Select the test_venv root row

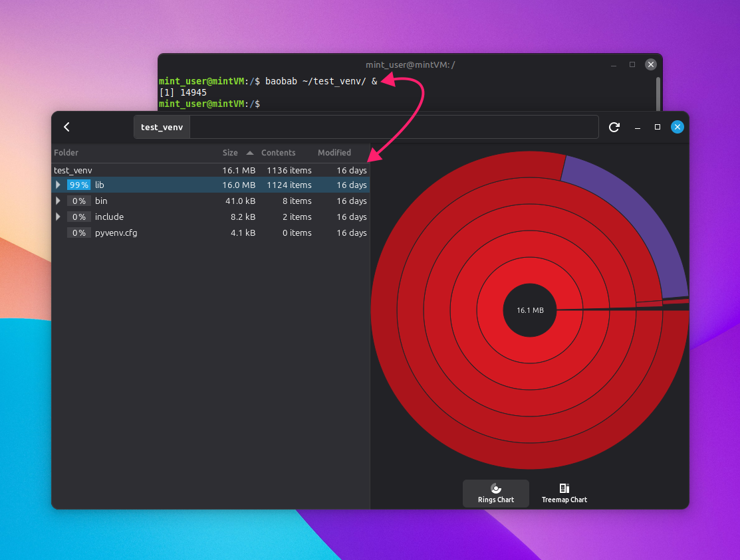click(x=211, y=170)
